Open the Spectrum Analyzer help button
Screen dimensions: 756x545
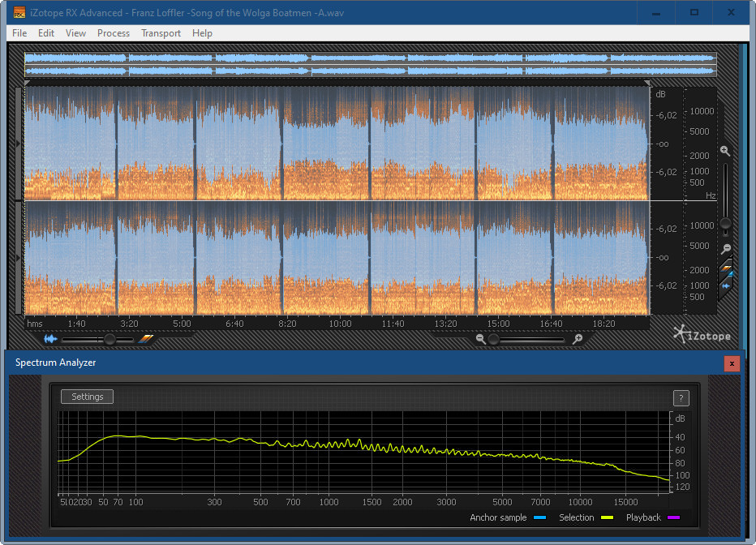681,397
